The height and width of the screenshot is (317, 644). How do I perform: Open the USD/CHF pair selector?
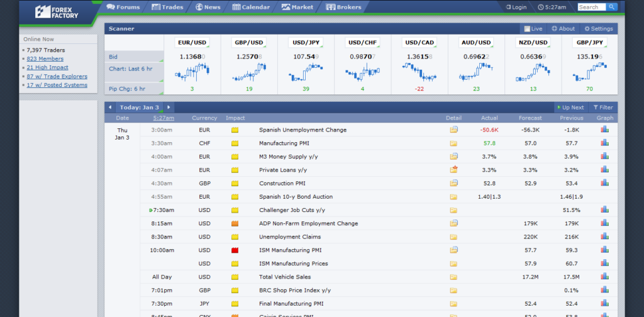coord(362,42)
